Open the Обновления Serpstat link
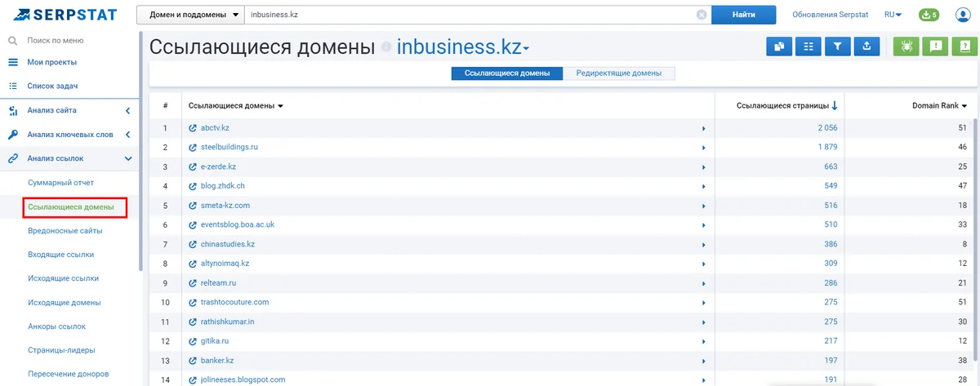Viewport: 980px width, 386px height. coord(832,15)
